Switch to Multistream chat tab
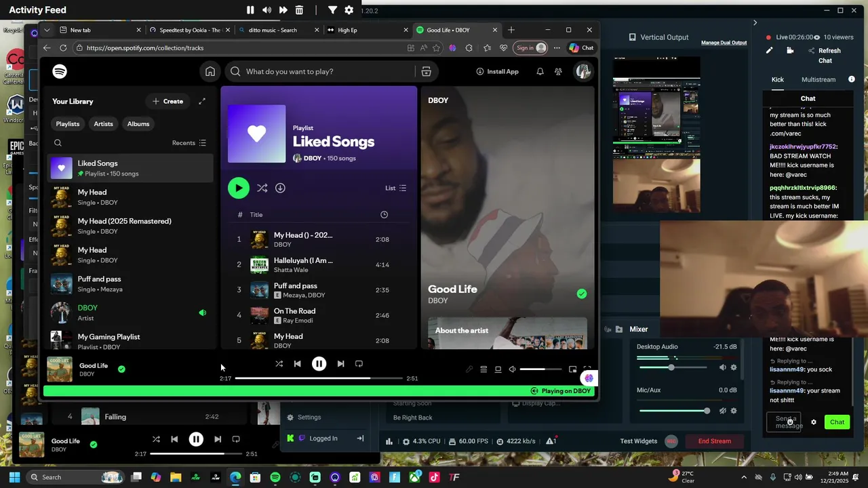Screen dimensions: 868x488 [x=818, y=79]
